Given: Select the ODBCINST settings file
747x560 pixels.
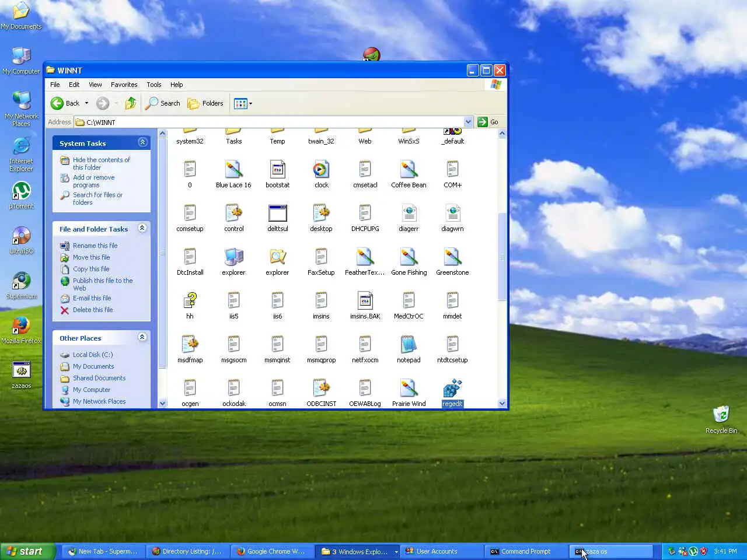Looking at the screenshot, I should point(321,388).
